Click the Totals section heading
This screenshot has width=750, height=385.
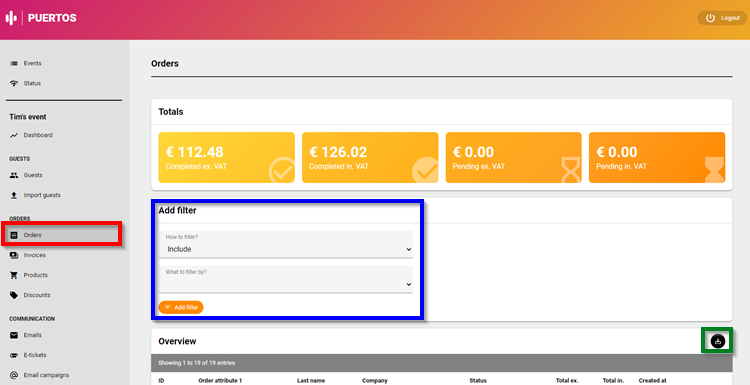pyautogui.click(x=171, y=112)
